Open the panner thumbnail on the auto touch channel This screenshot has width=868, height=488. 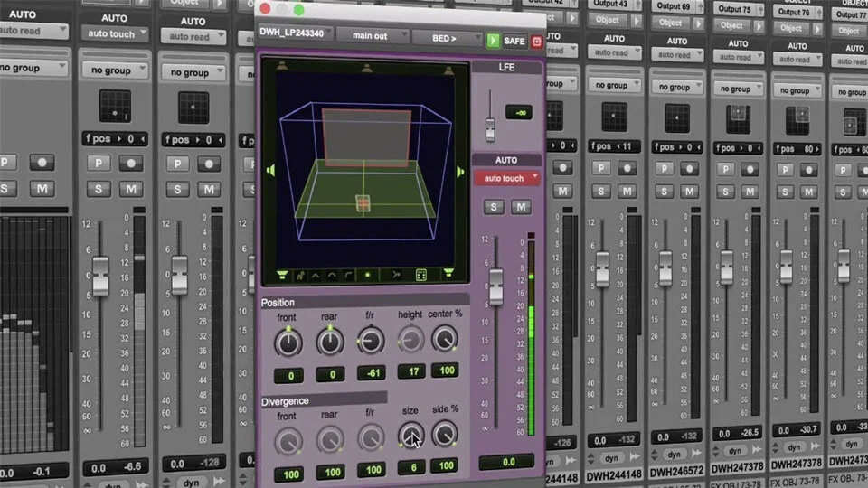coord(115,107)
